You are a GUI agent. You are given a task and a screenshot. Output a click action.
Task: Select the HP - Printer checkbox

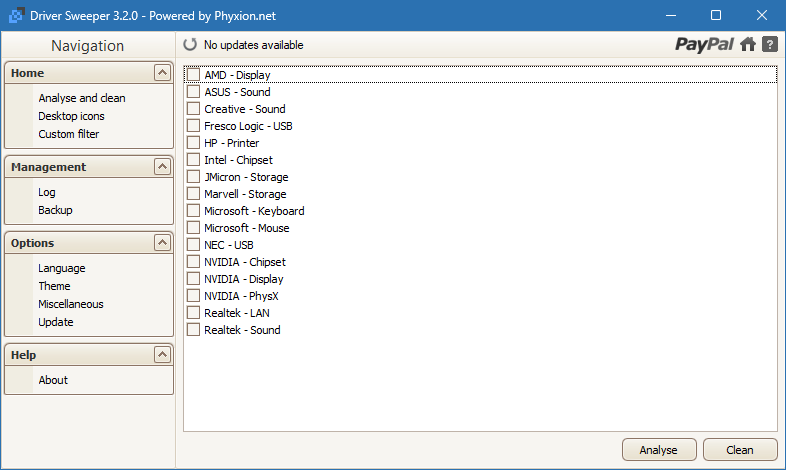pos(193,143)
